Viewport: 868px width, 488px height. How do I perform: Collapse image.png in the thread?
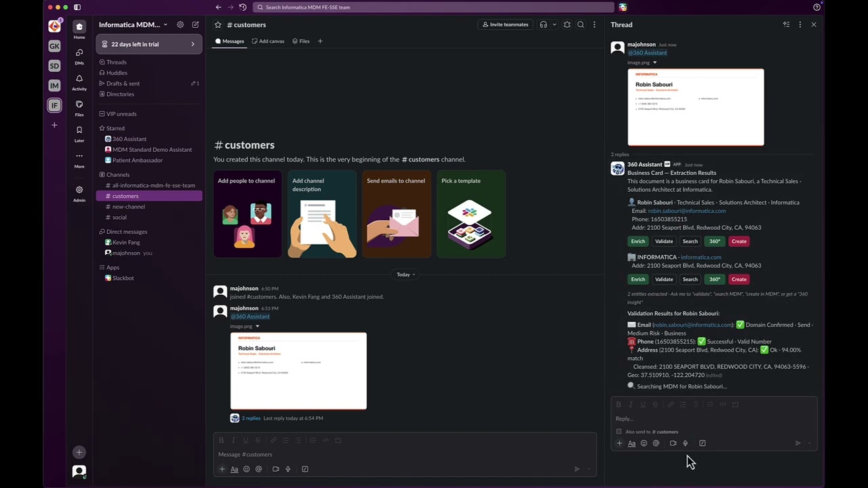[x=654, y=62]
